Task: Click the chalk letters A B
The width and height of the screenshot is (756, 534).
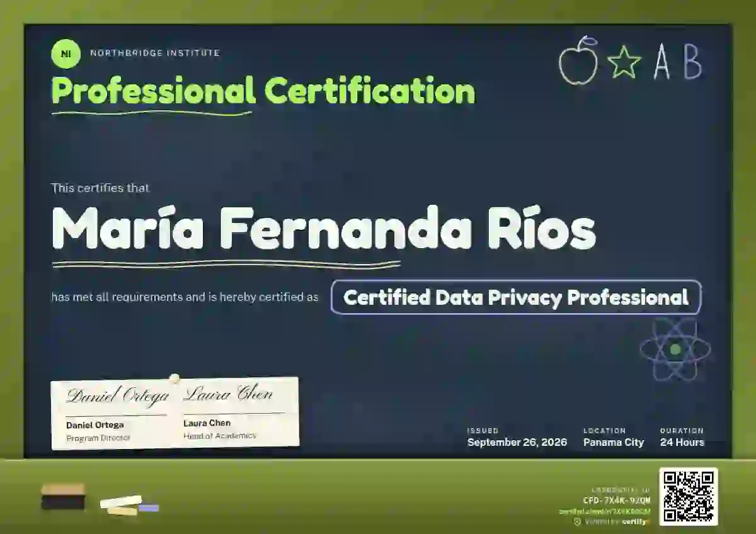Action: pos(678,62)
